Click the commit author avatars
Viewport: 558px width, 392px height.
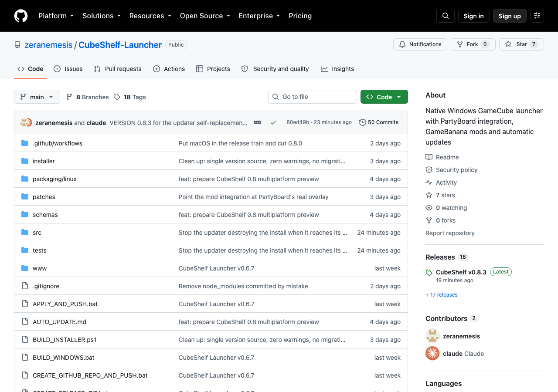tap(26, 122)
